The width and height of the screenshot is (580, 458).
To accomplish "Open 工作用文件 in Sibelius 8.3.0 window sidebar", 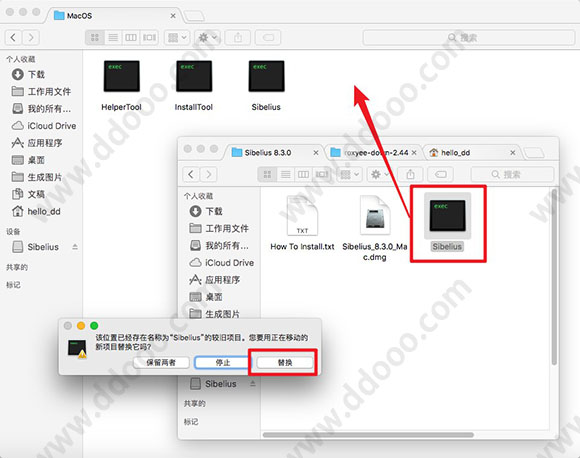I will (x=219, y=228).
